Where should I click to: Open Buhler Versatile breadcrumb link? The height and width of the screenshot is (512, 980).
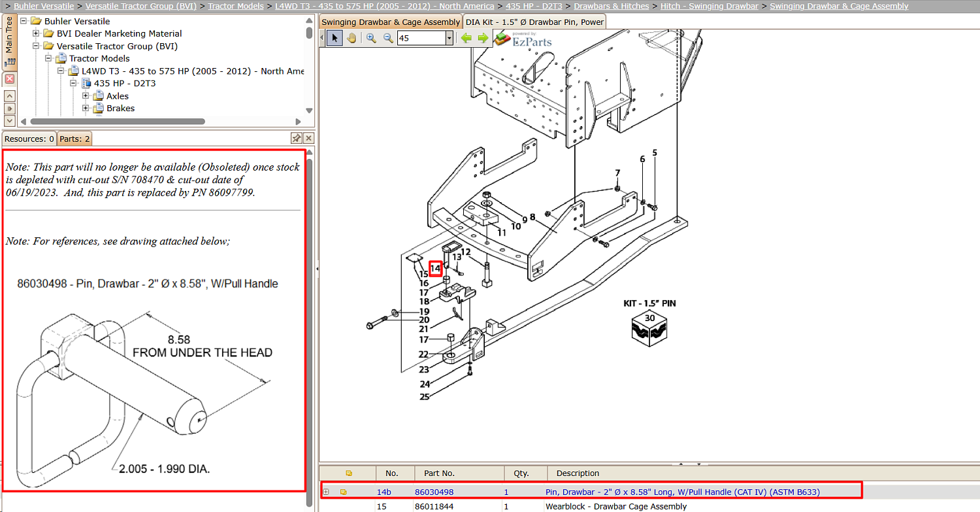[x=44, y=6]
